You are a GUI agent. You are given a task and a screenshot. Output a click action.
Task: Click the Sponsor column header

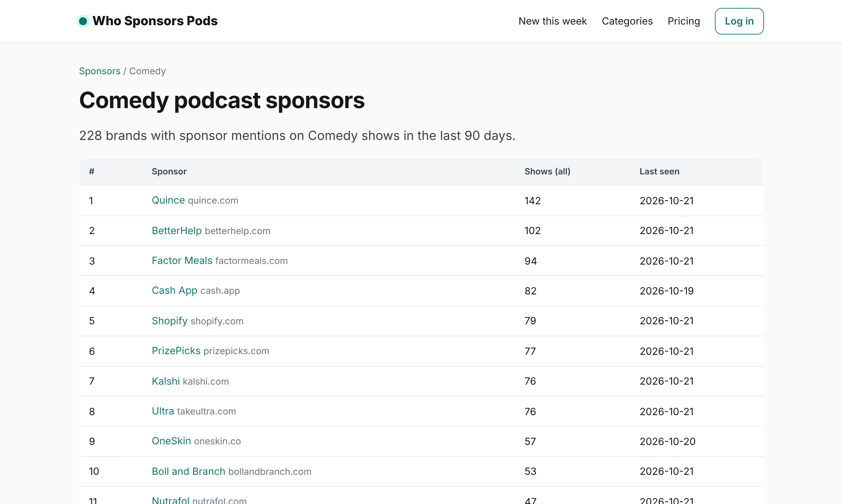tap(169, 171)
